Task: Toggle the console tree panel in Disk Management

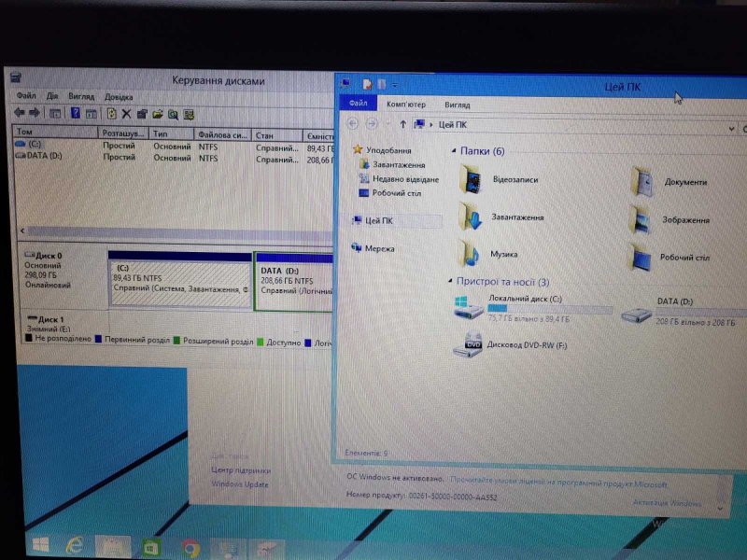Action: (55, 113)
